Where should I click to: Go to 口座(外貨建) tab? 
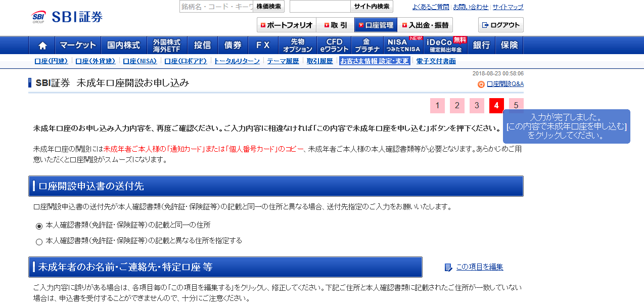96,61
